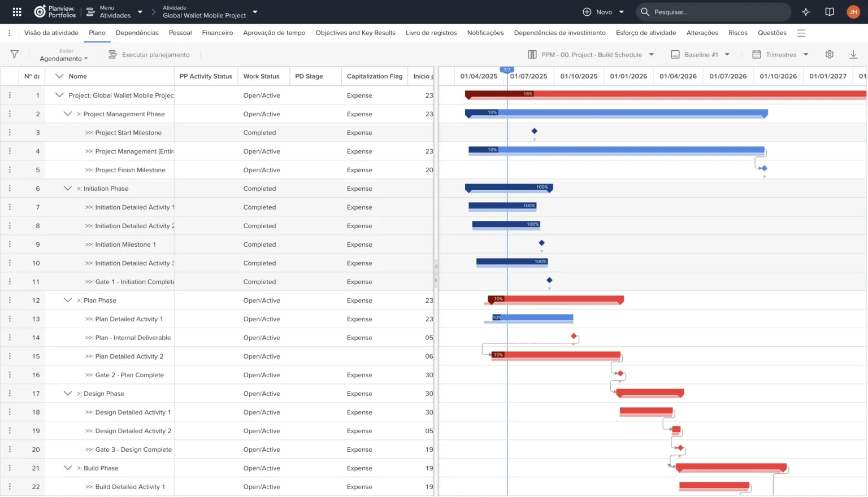
Task: Open the filter funnel icon
Action: [15, 54]
